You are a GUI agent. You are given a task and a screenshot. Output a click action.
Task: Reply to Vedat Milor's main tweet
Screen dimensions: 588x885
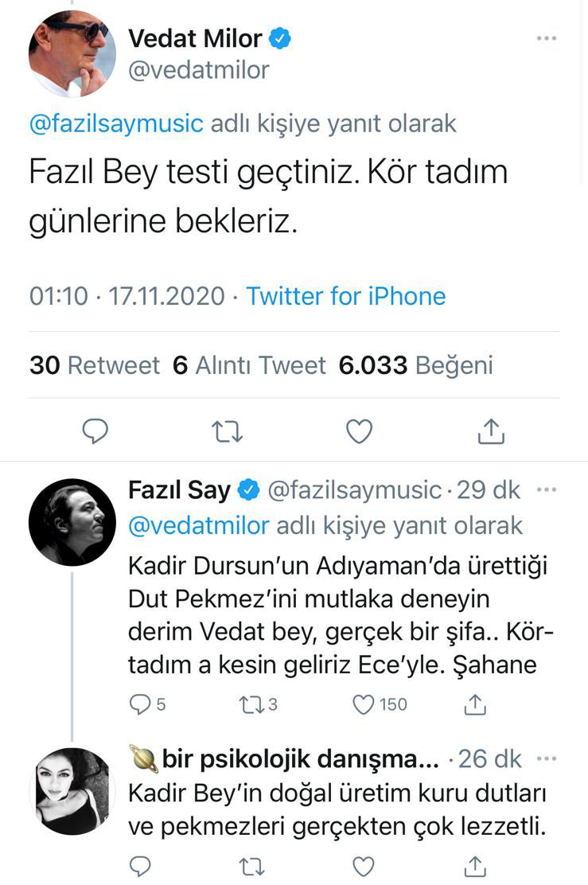[95, 431]
